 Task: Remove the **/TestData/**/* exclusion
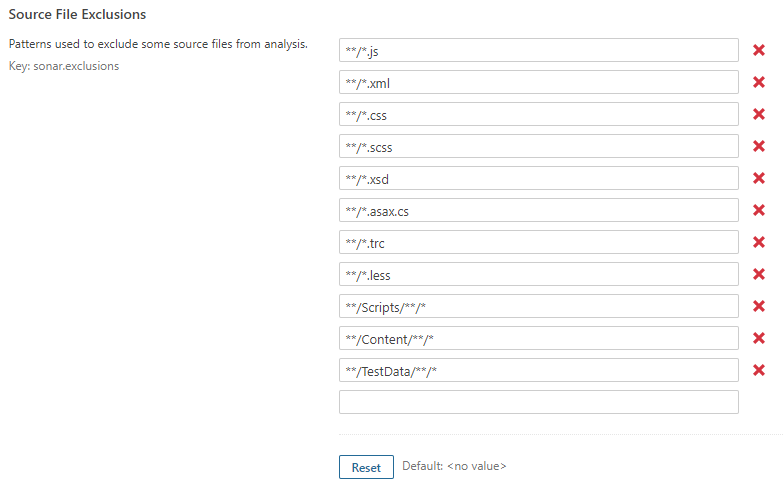[759, 370]
